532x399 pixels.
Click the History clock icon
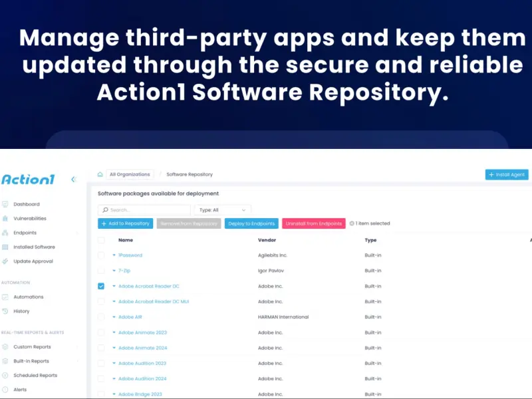click(5, 311)
